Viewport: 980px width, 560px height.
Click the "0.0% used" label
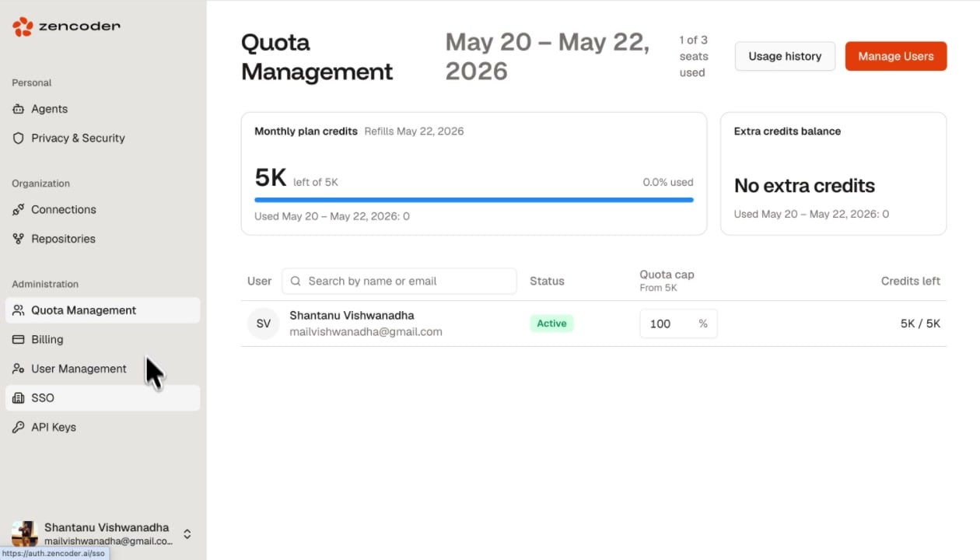pyautogui.click(x=668, y=182)
